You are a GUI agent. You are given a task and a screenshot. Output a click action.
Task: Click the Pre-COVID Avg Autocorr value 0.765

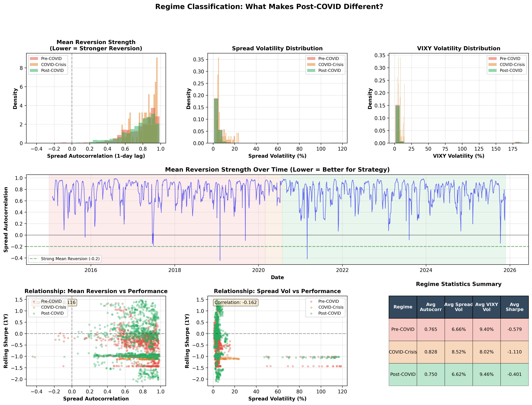pyautogui.click(x=430, y=329)
